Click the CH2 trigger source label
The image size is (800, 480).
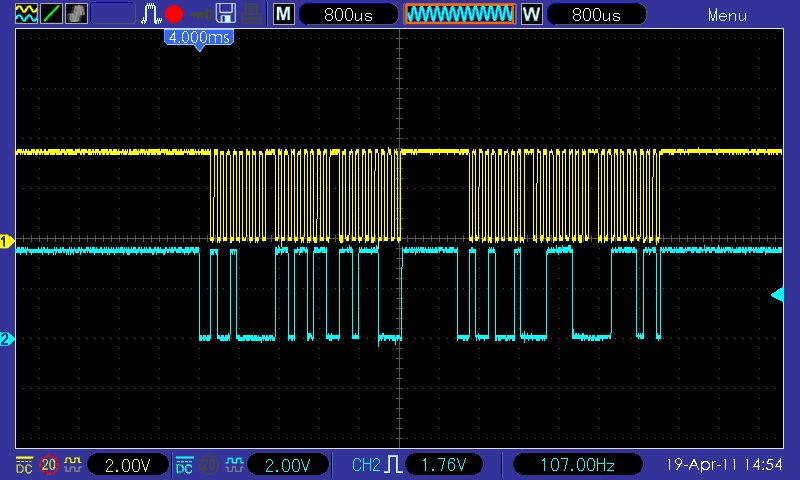(x=366, y=465)
